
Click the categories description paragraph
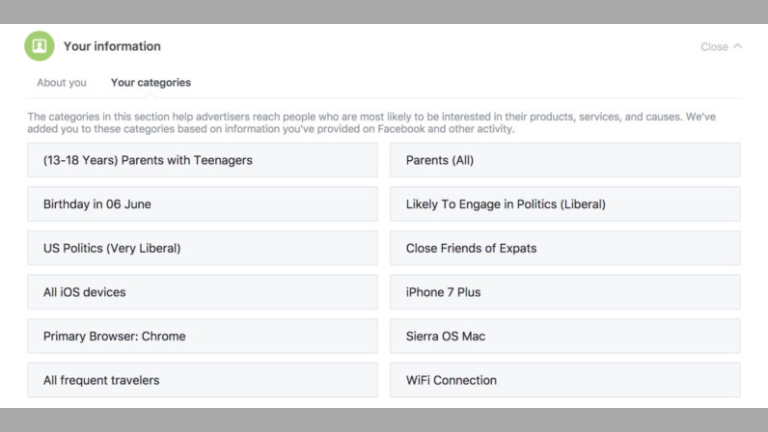[371, 123]
